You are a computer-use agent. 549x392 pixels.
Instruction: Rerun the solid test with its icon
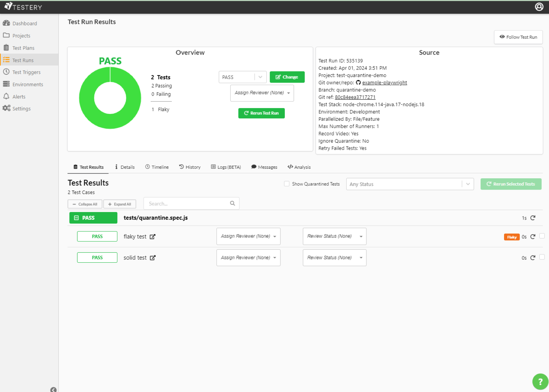[x=533, y=258]
